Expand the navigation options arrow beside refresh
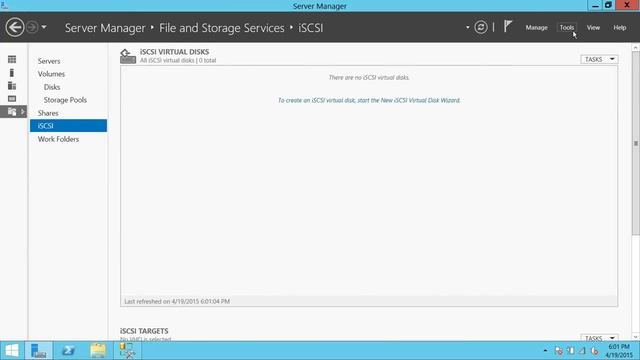 pyautogui.click(x=467, y=27)
